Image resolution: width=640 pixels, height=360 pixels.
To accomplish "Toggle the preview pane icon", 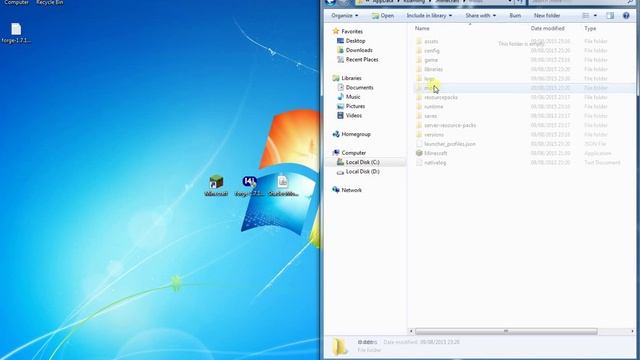I will pyautogui.click(x=610, y=16).
